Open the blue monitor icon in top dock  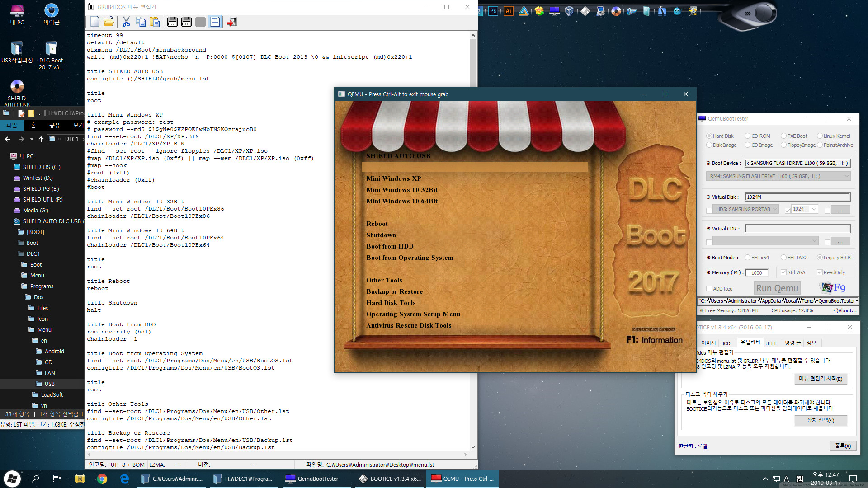(554, 11)
